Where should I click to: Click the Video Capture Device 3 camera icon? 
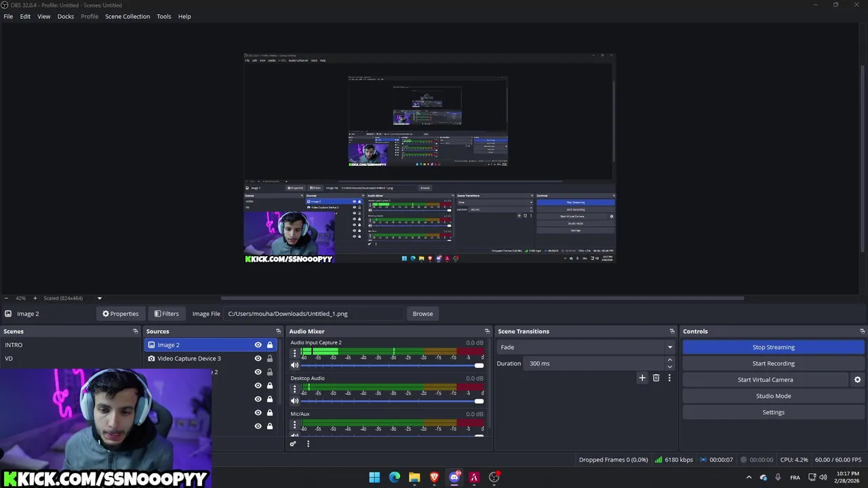click(151, 359)
